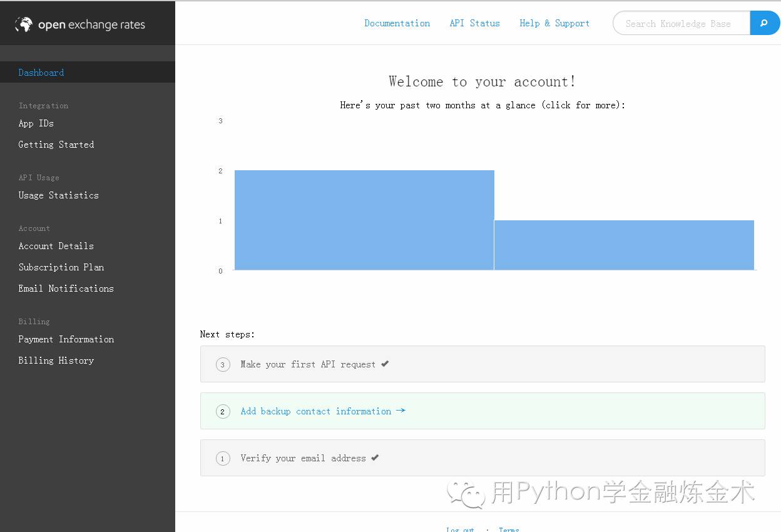Click the 'Account' sidebar section label
The image size is (781, 532).
(34, 228)
